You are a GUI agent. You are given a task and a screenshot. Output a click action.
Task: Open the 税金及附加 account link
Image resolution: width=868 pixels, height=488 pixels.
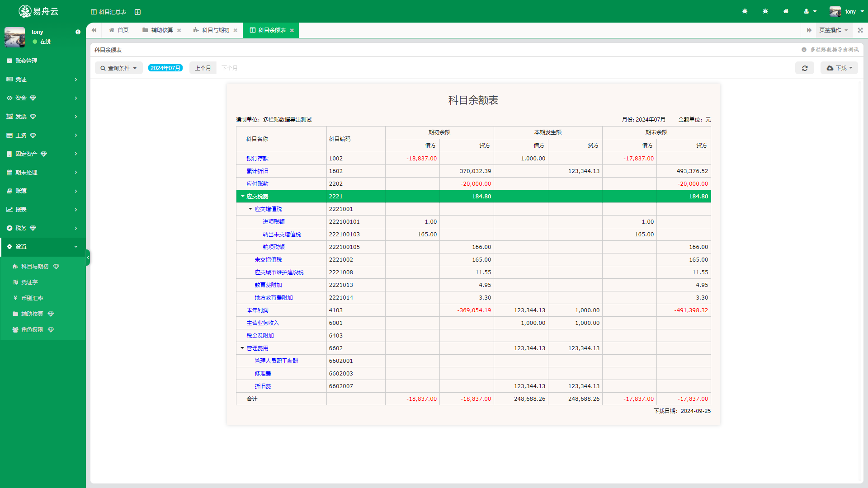(260, 335)
